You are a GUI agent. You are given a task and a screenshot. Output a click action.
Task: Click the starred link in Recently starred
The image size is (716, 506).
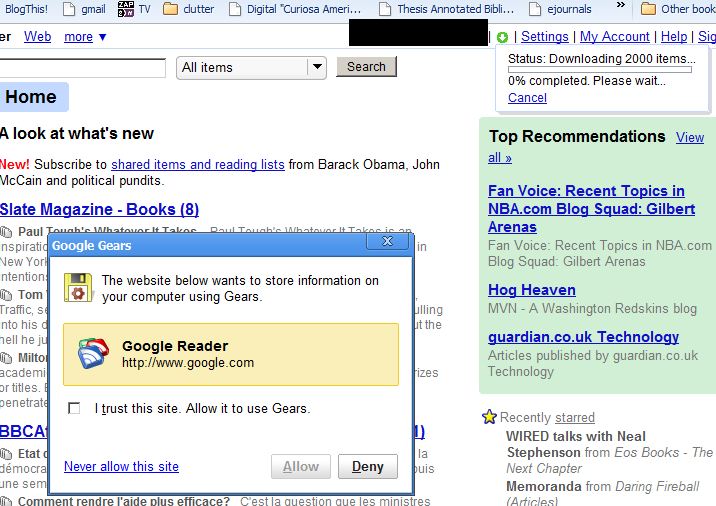(575, 417)
